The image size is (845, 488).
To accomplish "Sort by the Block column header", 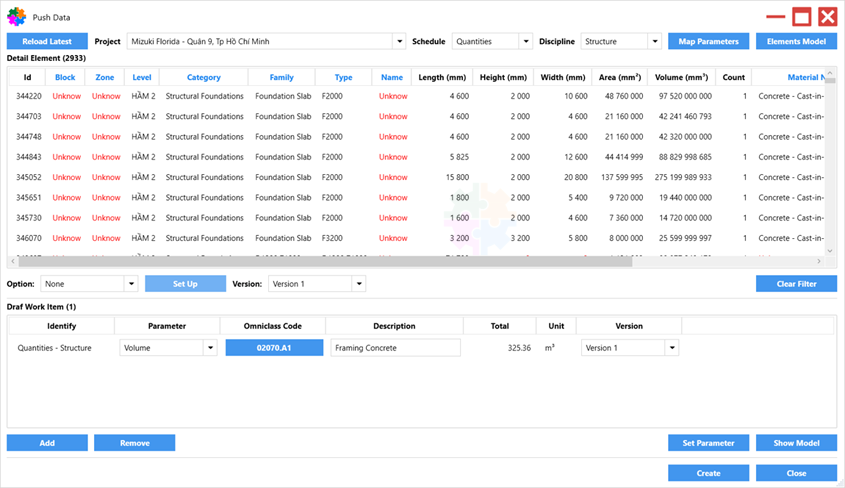I will click(x=65, y=77).
